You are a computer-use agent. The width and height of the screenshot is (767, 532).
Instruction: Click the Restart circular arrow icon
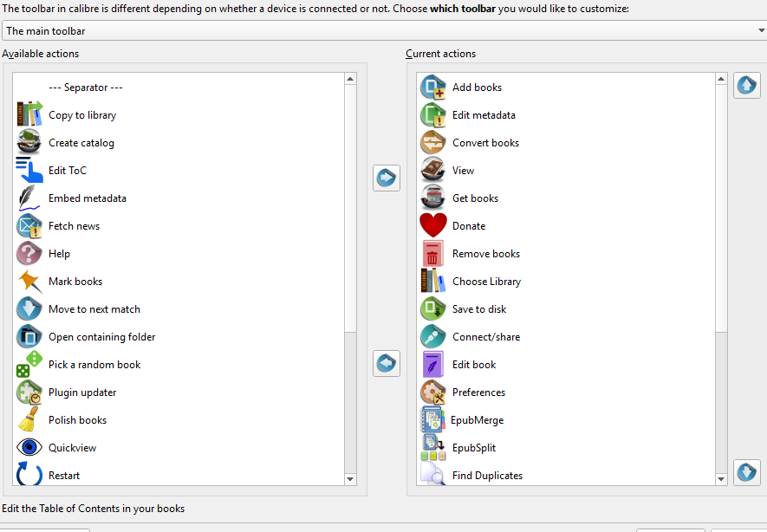pos(29,474)
